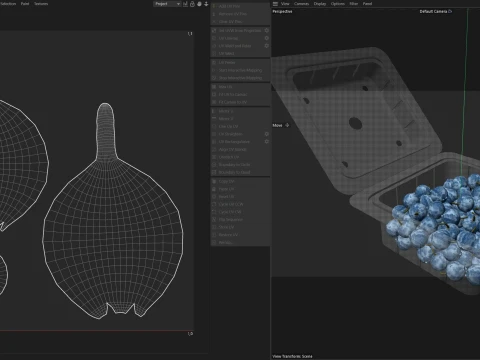Viewport: 480px width, 360px height.
Task: Click Align UV Islands
Action: [x=240, y=149]
